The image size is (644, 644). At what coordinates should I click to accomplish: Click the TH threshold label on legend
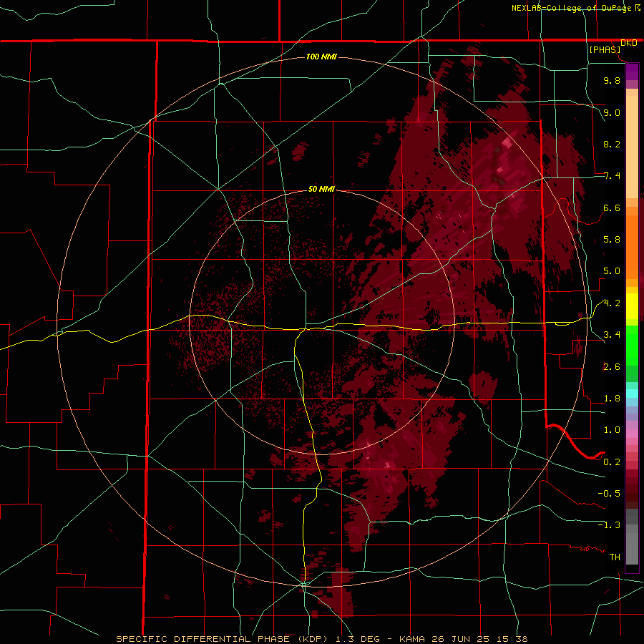coord(615,557)
